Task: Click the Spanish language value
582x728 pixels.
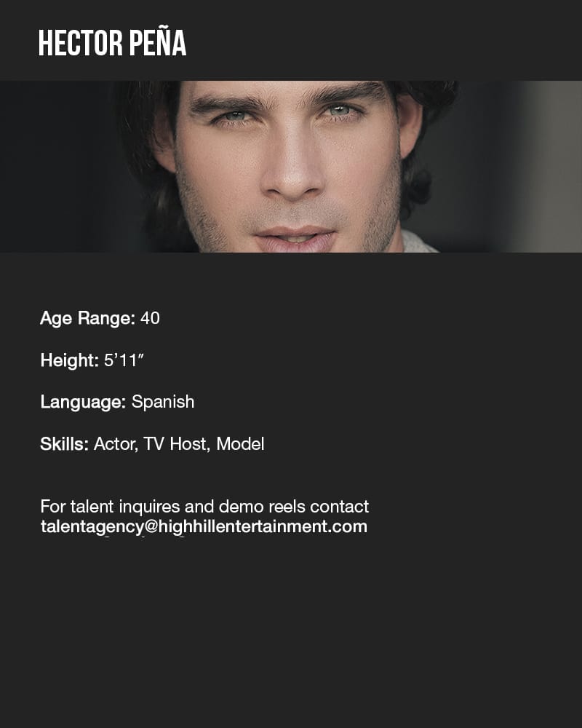Action: pyautogui.click(x=163, y=402)
